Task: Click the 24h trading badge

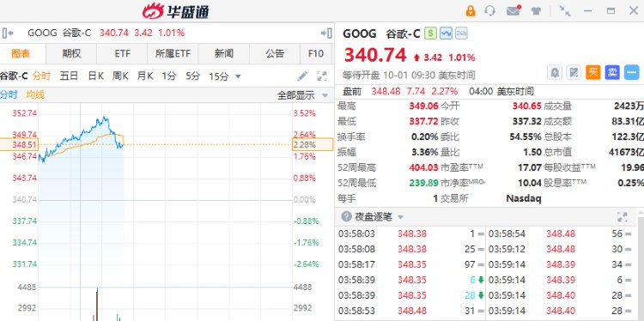Action: (x=461, y=33)
